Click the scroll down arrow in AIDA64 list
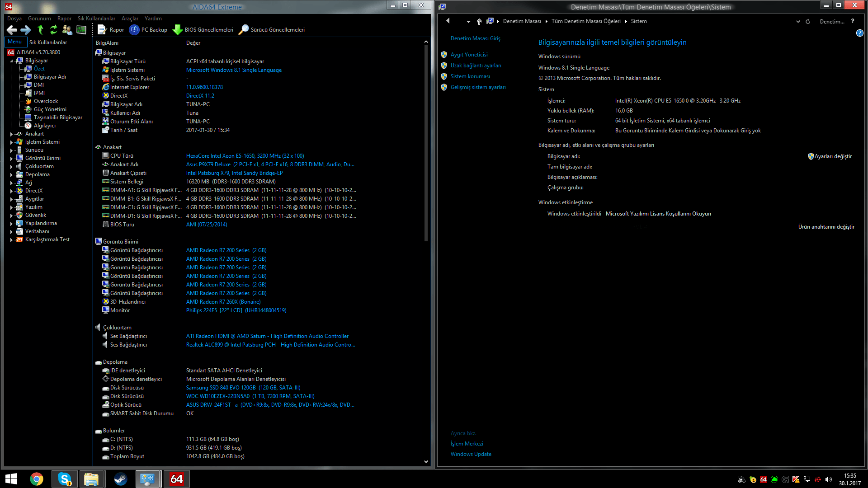The image size is (868, 488). tap(426, 462)
